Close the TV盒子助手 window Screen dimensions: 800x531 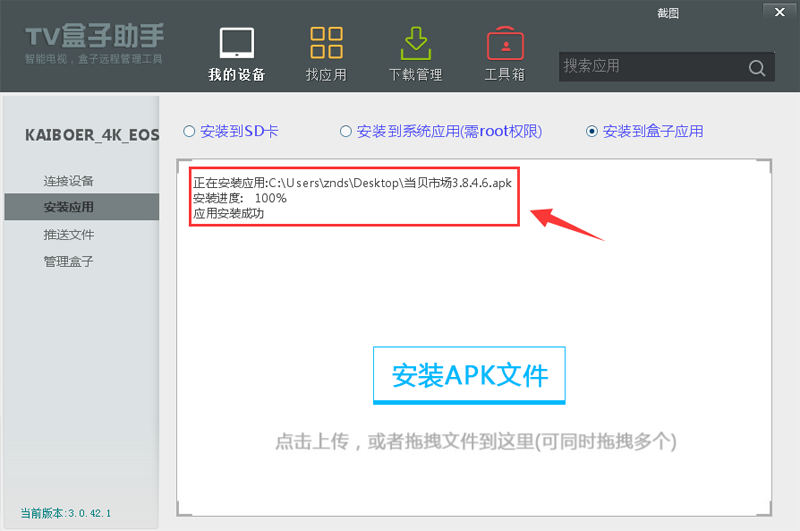click(780, 12)
